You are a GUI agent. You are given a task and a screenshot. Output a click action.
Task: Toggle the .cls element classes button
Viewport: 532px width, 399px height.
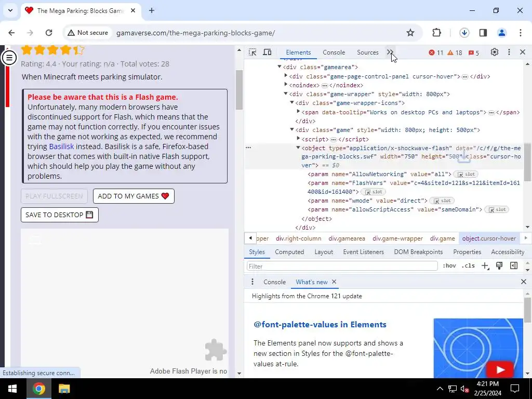tap(468, 265)
